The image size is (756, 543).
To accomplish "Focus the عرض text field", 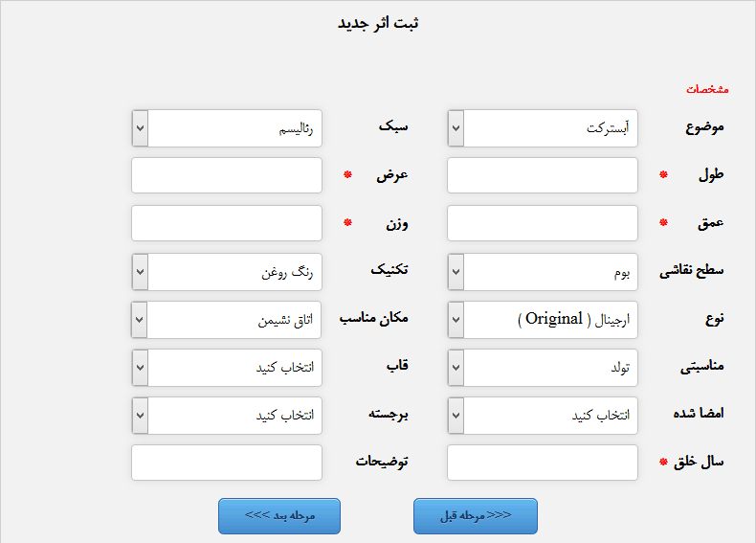I will click(227, 175).
